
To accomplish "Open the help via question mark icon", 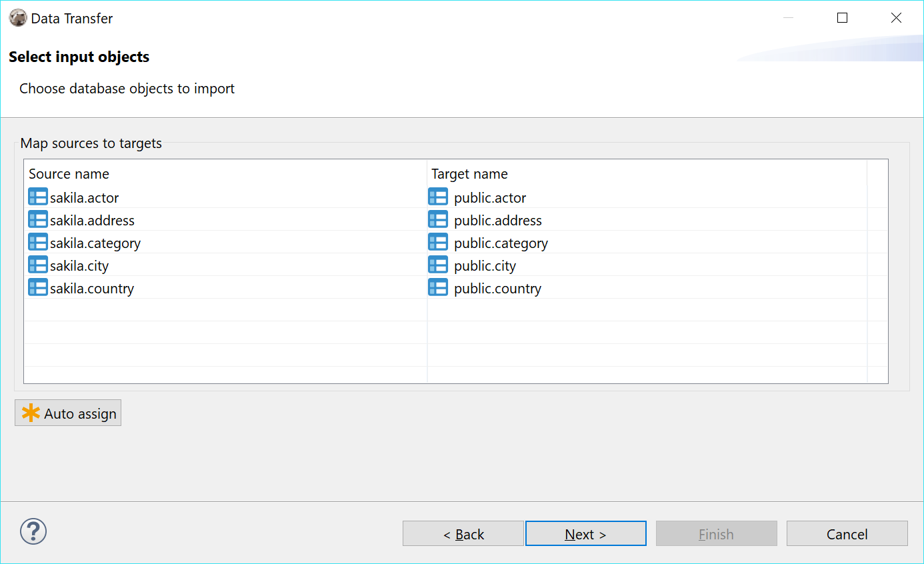I will click(33, 531).
